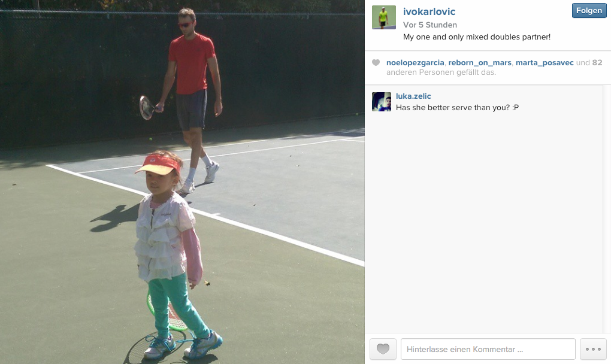Screen dimensions: 611x364
Task: Click the comments panel scrollbar track
Action: [607, 209]
